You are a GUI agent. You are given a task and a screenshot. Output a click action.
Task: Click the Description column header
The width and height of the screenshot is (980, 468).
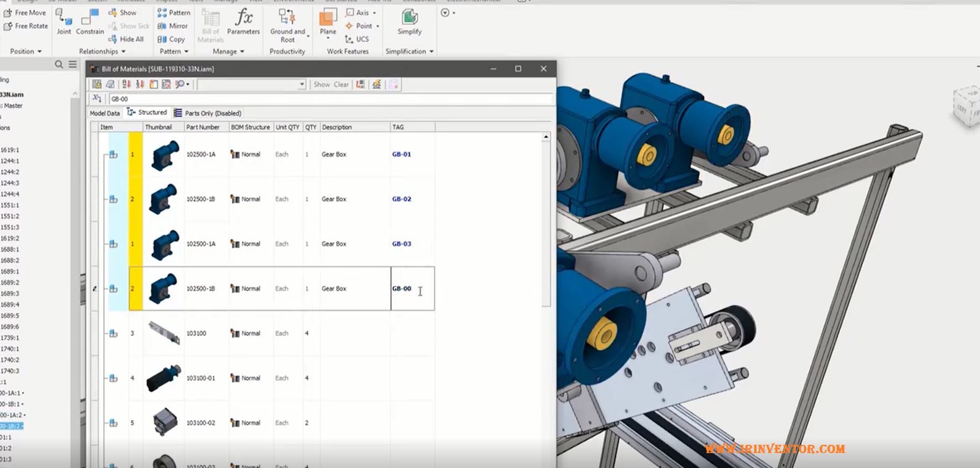coord(355,127)
